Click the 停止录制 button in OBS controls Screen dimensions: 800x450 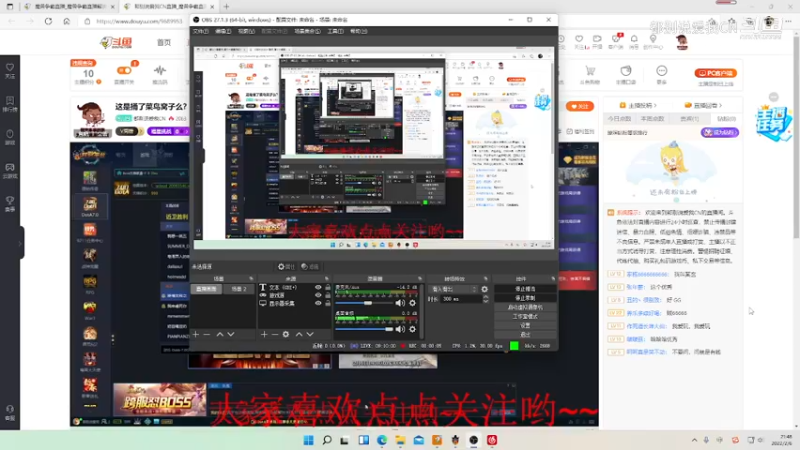coord(525,298)
